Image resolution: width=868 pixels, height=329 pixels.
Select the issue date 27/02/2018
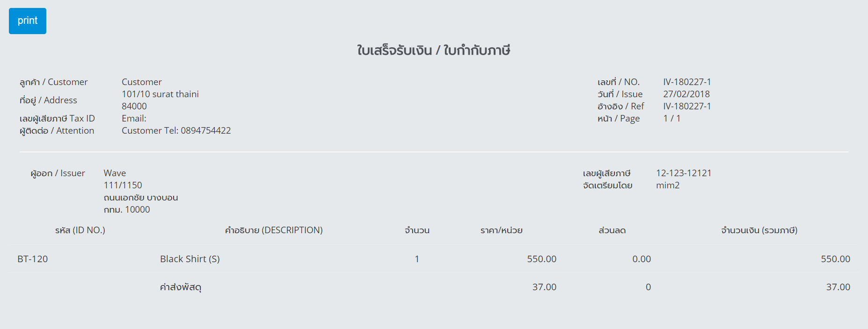(x=686, y=94)
